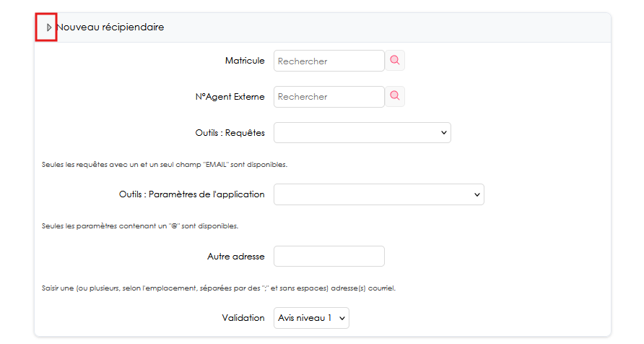The width and height of the screenshot is (644, 344).
Task: Click the Autre adresse input field
Action: point(329,256)
